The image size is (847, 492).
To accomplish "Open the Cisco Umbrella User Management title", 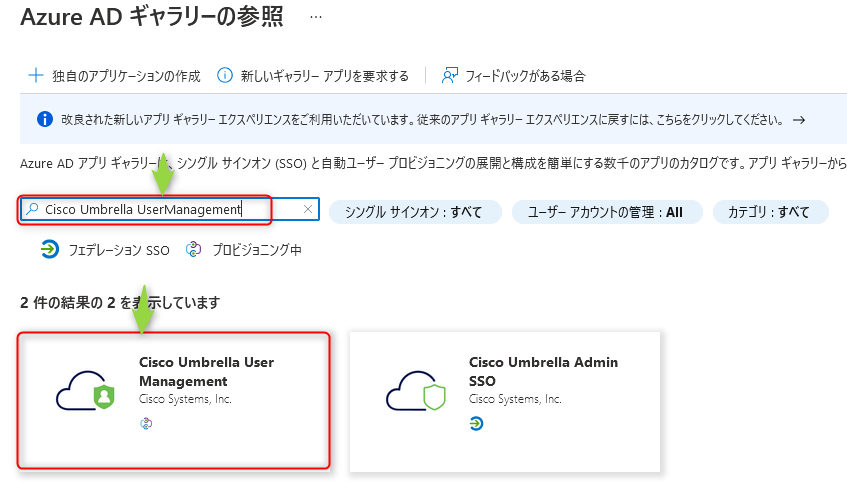I will point(206,372).
